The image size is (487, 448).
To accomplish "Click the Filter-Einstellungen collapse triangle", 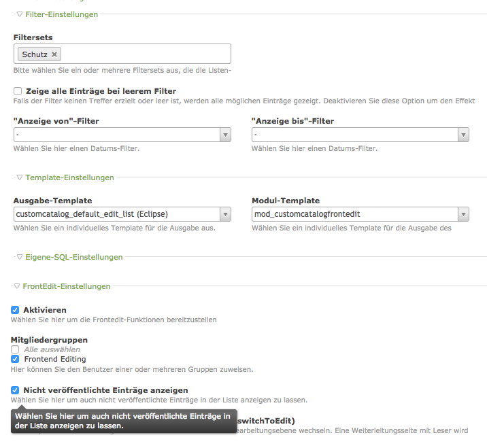I will tap(20, 14).
